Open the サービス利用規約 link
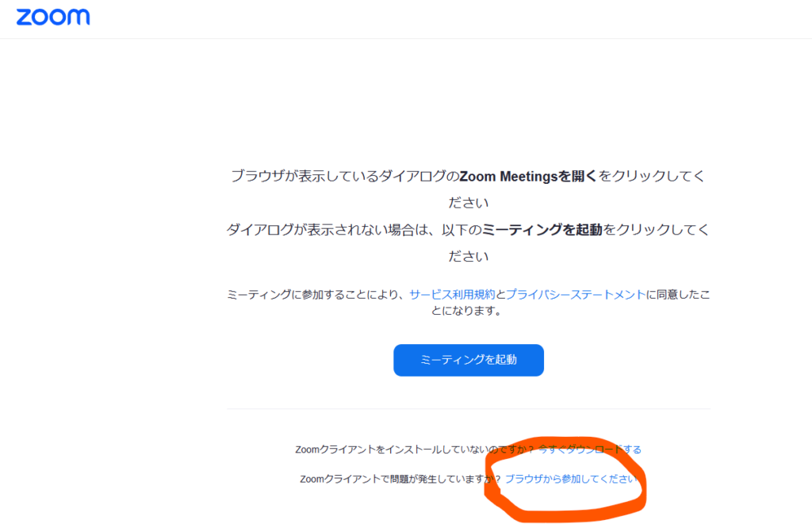This screenshot has width=812, height=524. click(452, 294)
